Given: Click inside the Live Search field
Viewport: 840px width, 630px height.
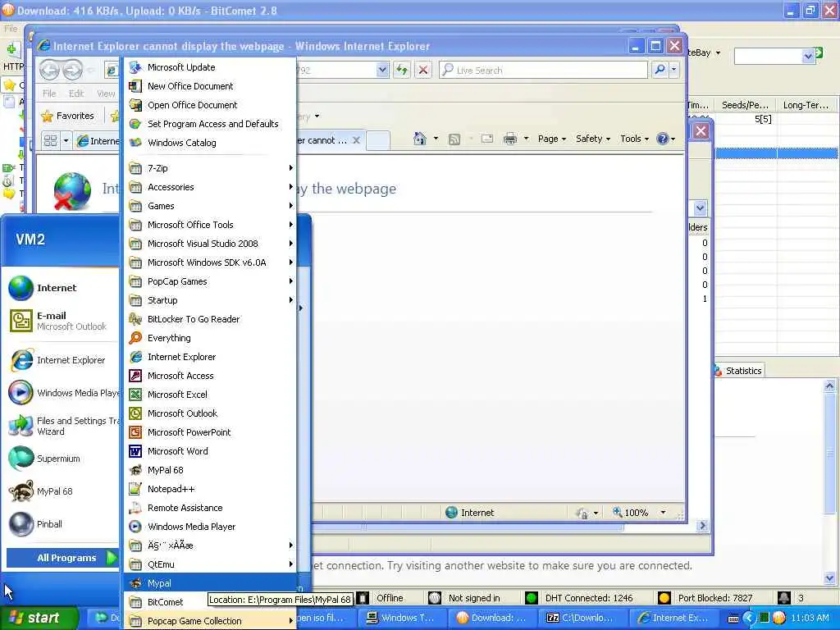Looking at the screenshot, I should pyautogui.click(x=543, y=70).
